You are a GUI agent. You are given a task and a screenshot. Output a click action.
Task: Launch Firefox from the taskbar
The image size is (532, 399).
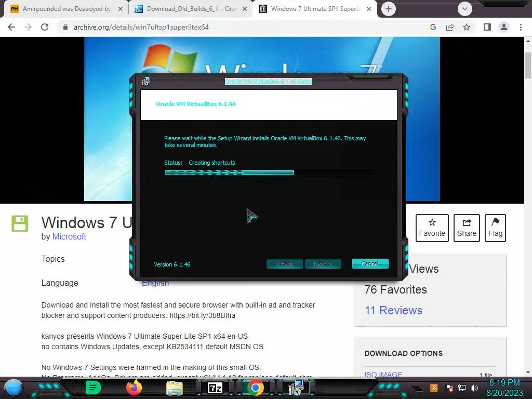click(134, 388)
